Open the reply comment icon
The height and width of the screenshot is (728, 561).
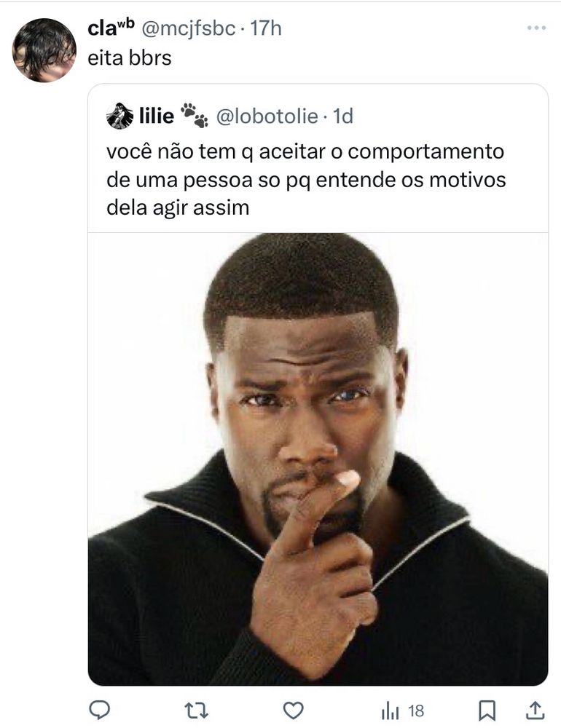[99, 710]
